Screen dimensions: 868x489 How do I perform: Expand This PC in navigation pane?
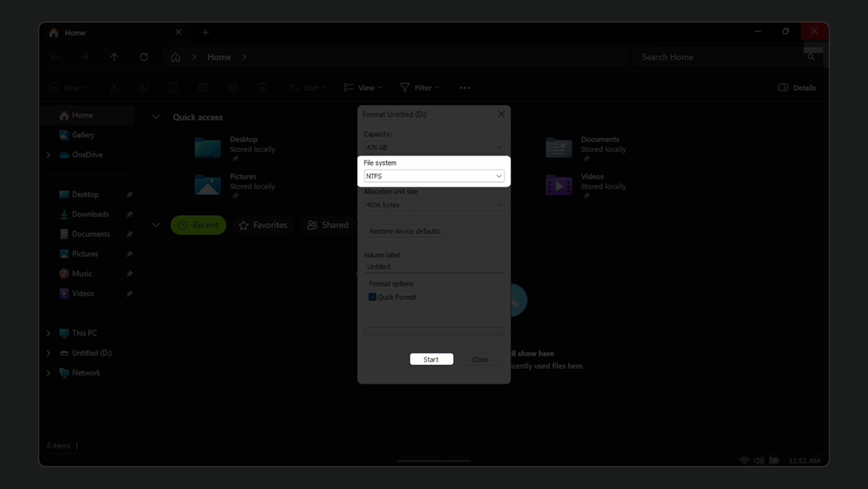point(49,333)
